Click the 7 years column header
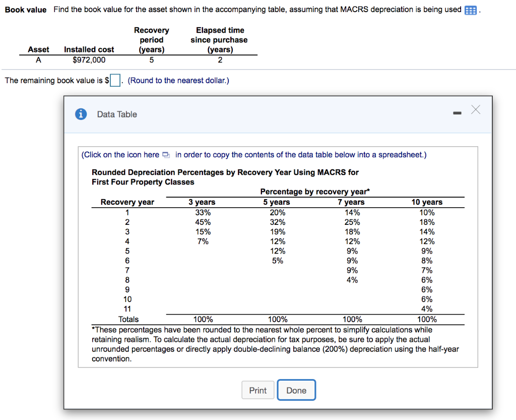This screenshot has width=516, height=420. 351,202
